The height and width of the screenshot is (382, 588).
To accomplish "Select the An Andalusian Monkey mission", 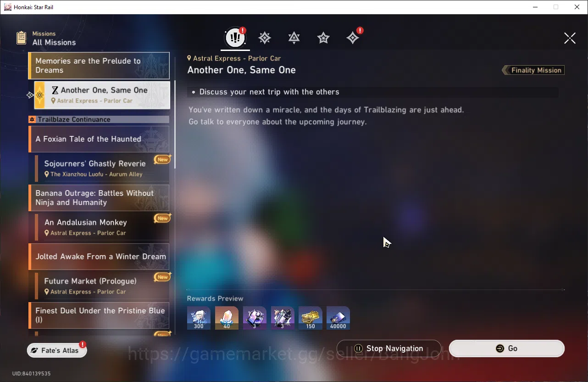I will tap(102, 227).
